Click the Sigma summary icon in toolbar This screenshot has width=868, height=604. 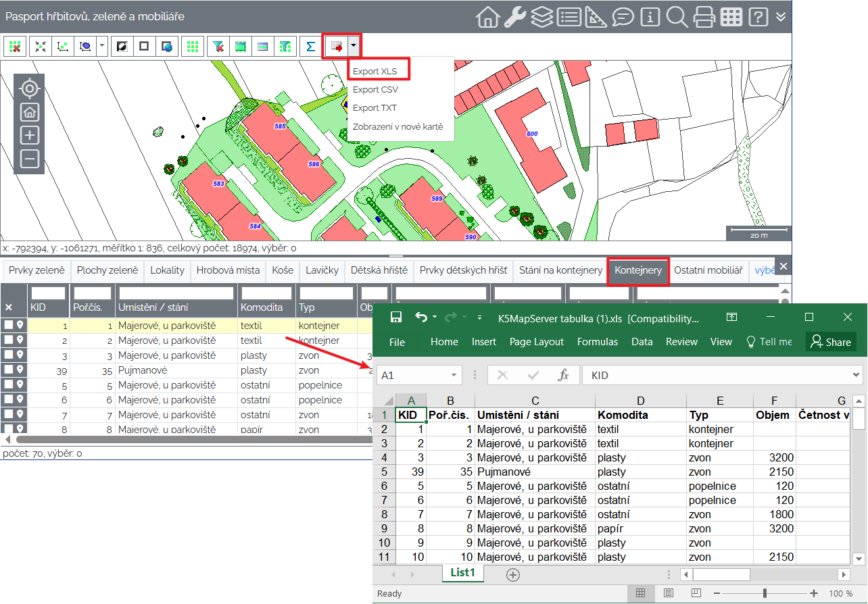point(311,47)
